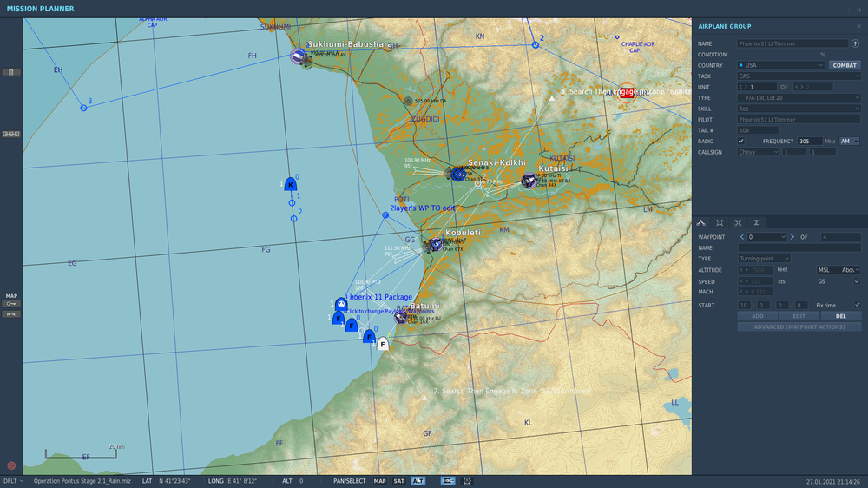Open the DFLT dropdown in status bar

[x=13, y=481]
